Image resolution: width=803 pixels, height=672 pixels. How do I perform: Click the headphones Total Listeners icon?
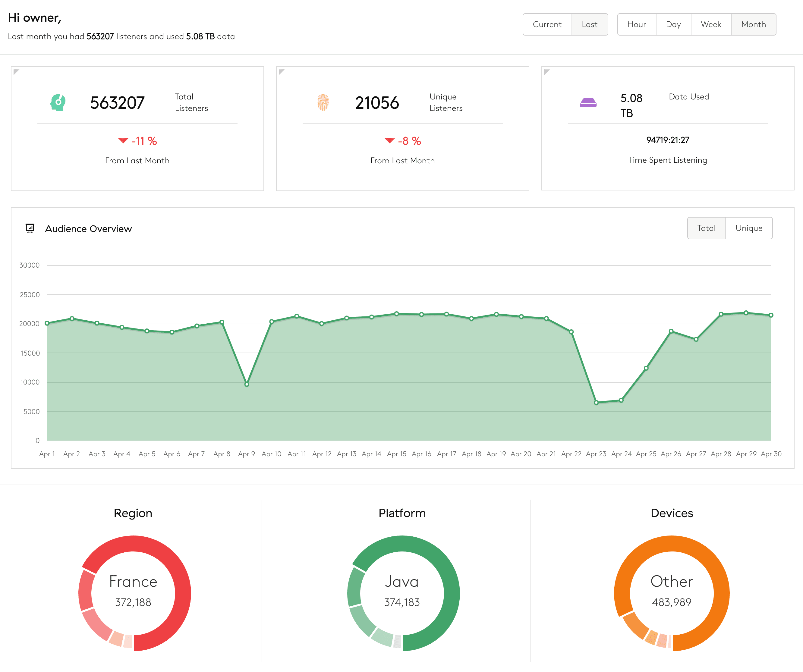(58, 102)
